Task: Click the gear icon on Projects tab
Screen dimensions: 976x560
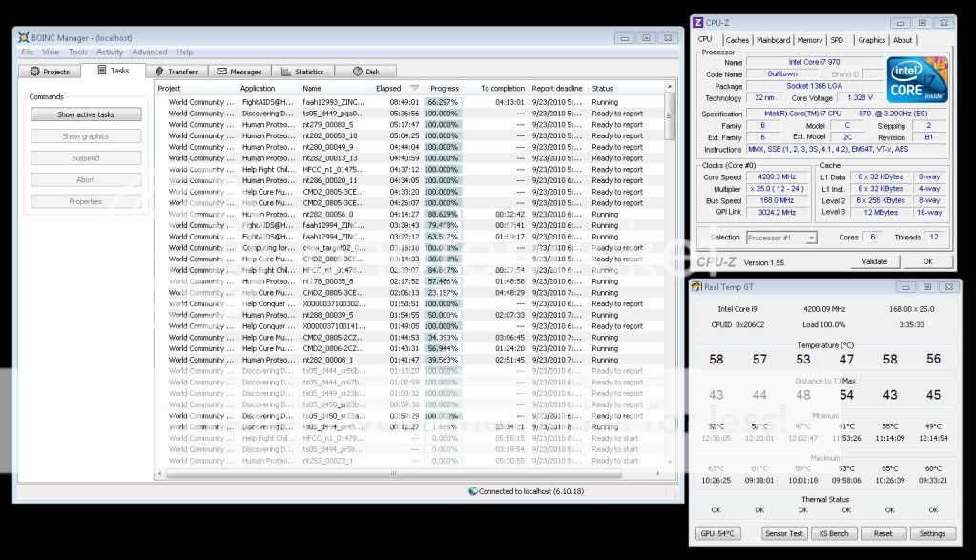Action: click(35, 72)
